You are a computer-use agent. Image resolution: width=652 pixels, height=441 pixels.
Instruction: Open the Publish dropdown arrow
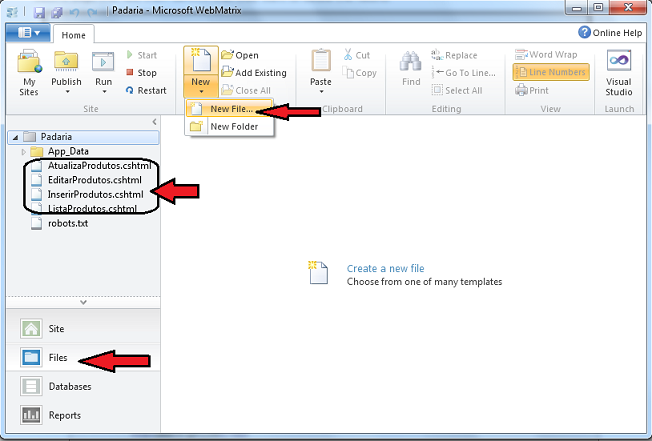[67, 92]
